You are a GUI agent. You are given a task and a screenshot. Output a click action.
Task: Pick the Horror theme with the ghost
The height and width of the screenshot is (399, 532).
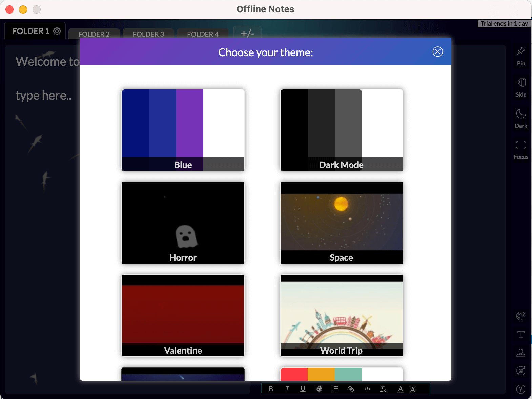tap(183, 223)
